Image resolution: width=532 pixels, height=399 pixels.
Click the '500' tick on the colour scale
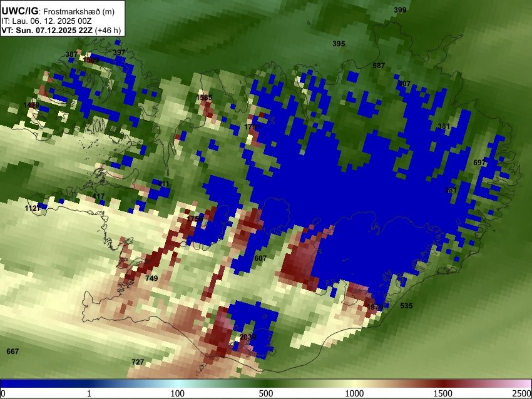[266, 393]
